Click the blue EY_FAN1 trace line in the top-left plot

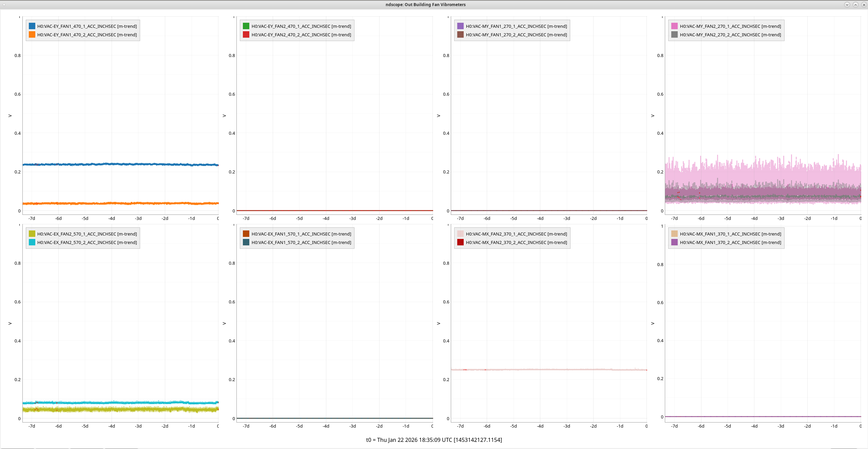[119, 164]
